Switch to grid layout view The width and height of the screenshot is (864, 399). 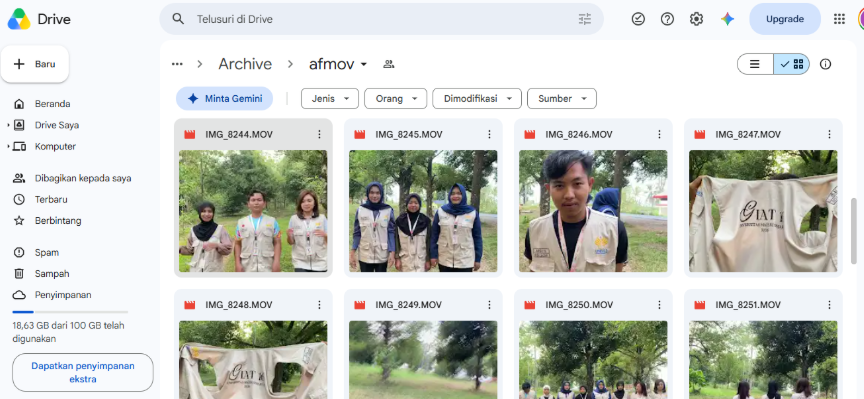coord(792,64)
